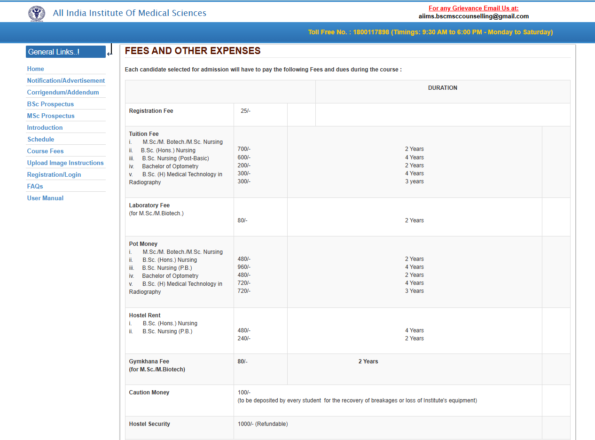Go to the Introduction page
This screenshot has width=595, height=440.
tap(44, 127)
